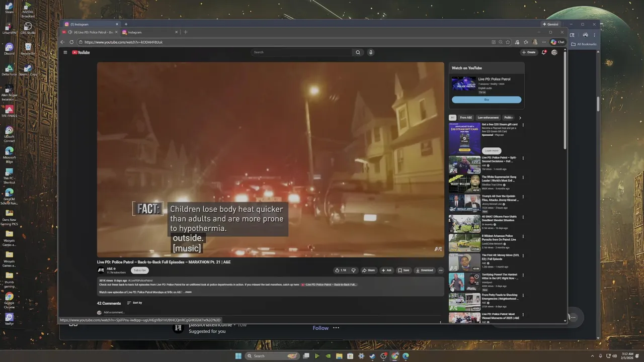Screen dimensions: 644x362
Task: Open options for White Supremacist Gang video
Action: pyautogui.click(x=523, y=177)
